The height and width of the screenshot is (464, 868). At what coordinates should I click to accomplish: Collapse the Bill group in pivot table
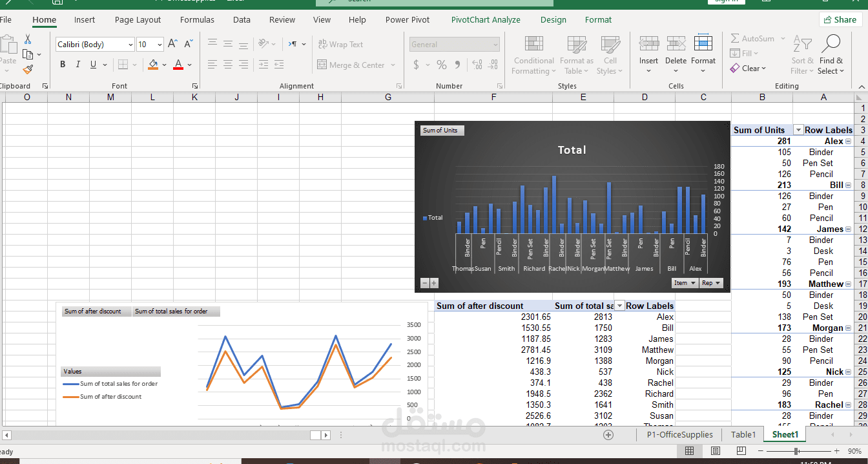(848, 185)
